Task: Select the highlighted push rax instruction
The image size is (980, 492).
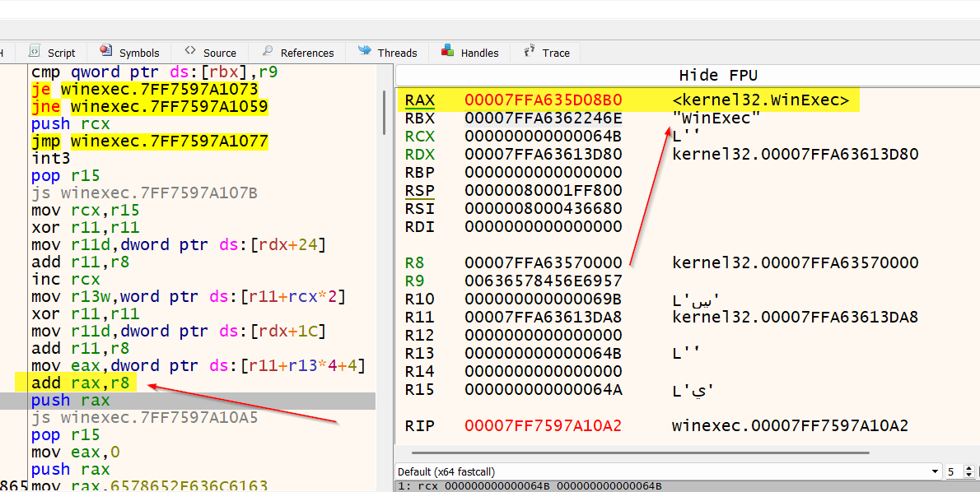Action: click(x=70, y=401)
